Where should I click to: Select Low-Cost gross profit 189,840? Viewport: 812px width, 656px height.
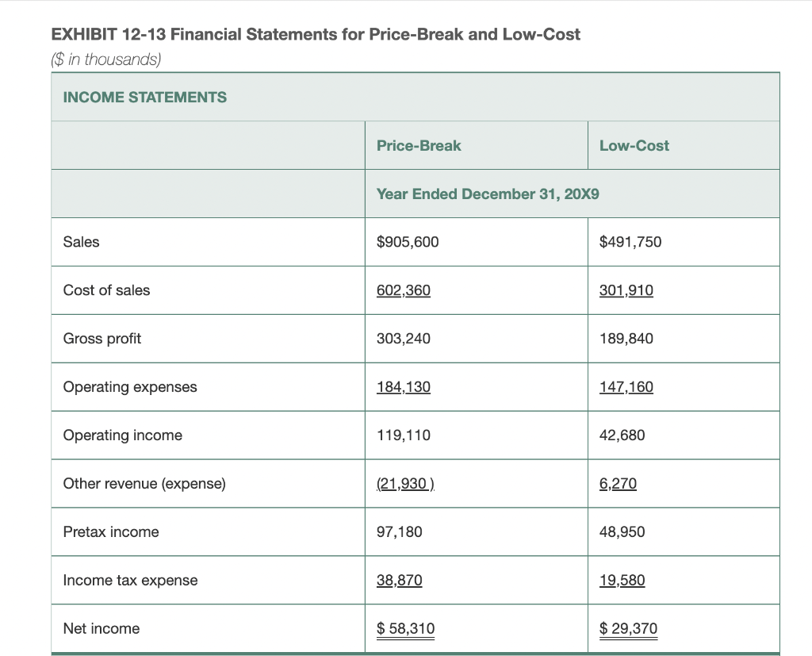[x=626, y=339]
